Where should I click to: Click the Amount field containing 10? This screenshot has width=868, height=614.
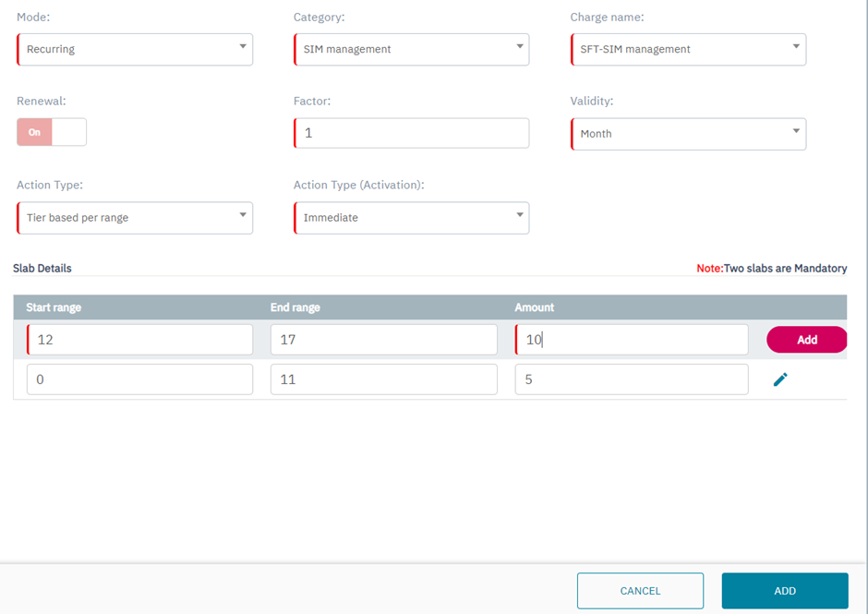pyautogui.click(x=632, y=340)
